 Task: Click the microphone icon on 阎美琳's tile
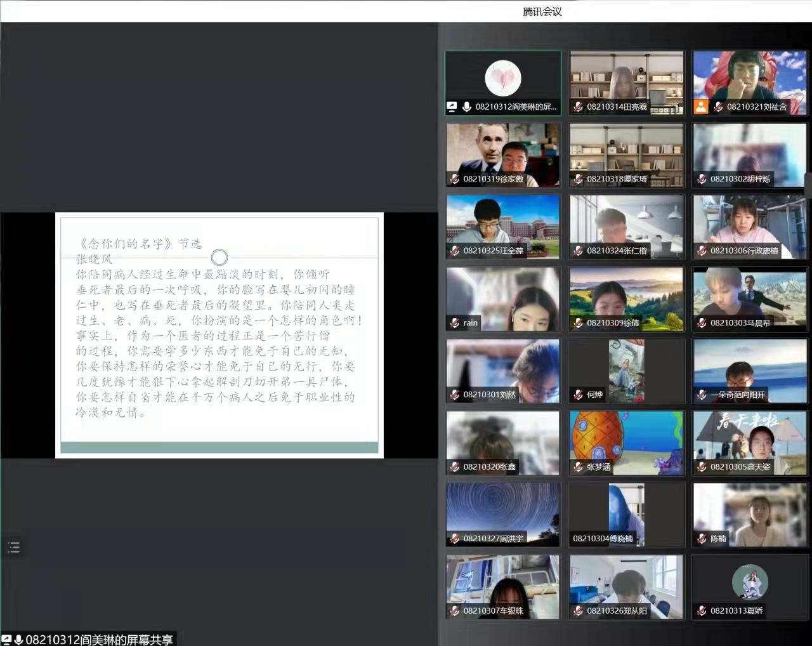tap(466, 107)
